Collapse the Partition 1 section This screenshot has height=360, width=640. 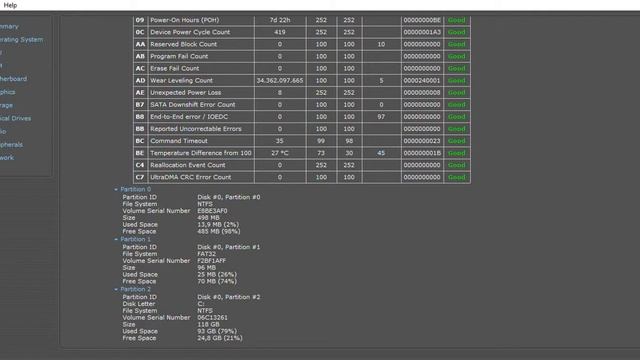pyautogui.click(x=116, y=239)
